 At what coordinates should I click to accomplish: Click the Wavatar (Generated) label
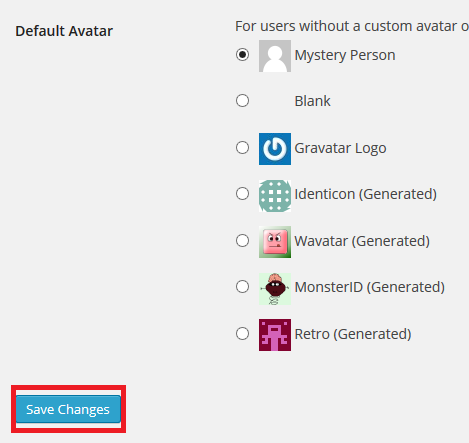click(x=362, y=241)
